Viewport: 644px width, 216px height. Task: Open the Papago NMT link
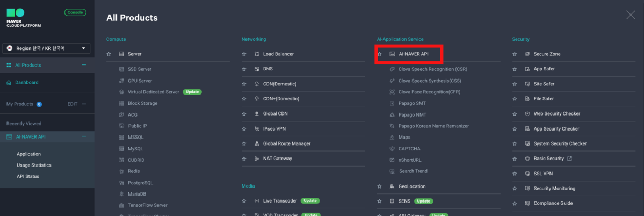[411, 115]
